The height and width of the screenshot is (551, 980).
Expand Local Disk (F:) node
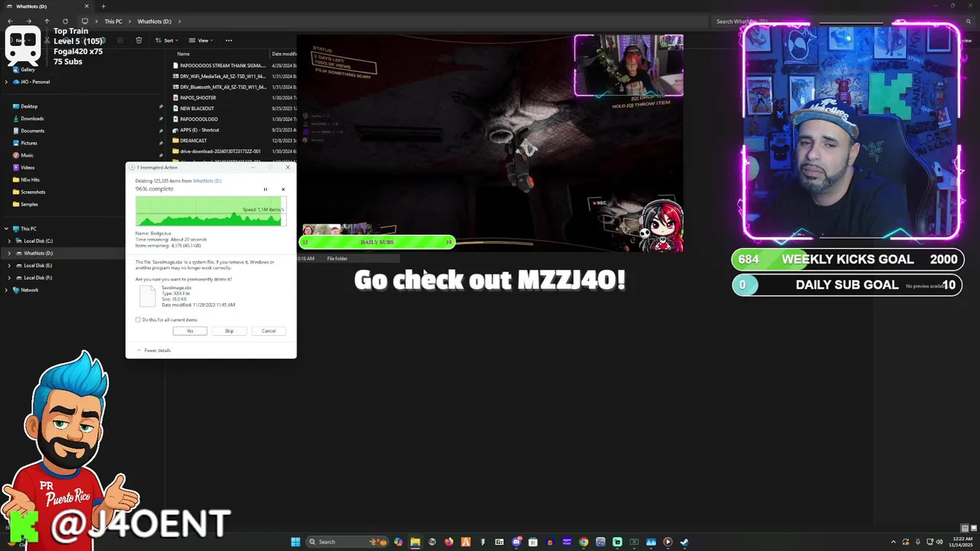pyautogui.click(x=9, y=278)
